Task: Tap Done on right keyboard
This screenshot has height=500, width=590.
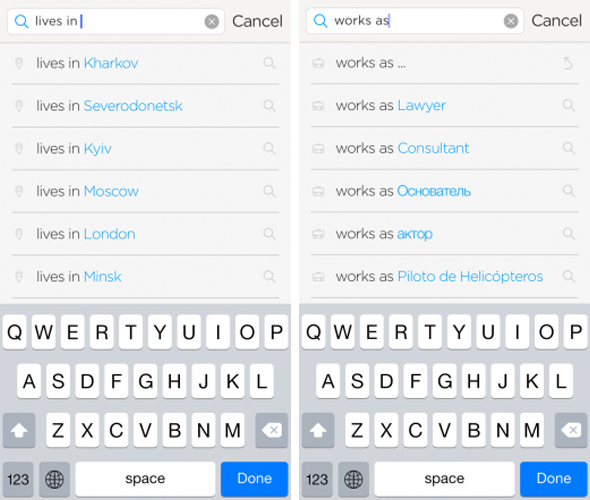Action: (554, 479)
